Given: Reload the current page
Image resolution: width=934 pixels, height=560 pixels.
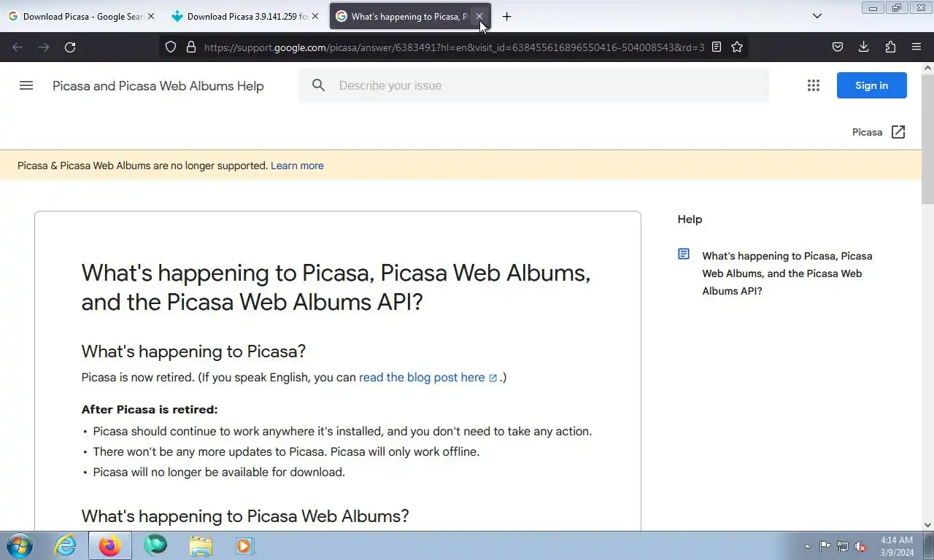Looking at the screenshot, I should (x=70, y=47).
